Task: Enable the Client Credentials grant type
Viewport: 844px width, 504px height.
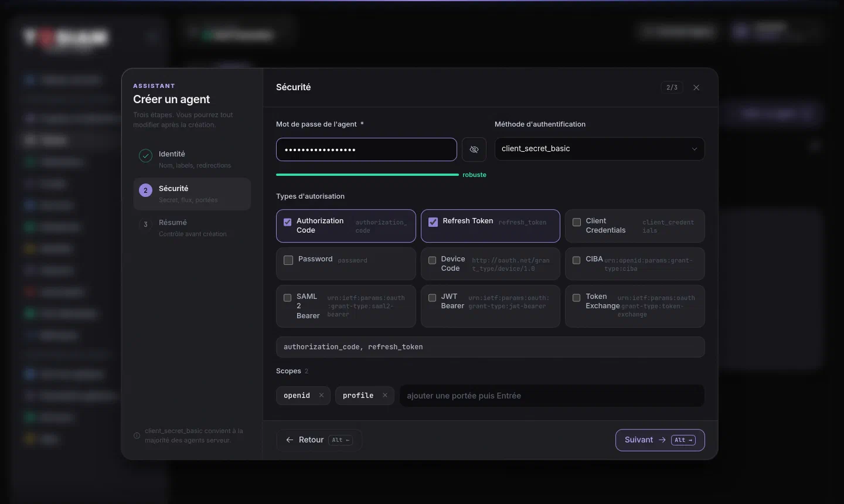Action: point(577,222)
